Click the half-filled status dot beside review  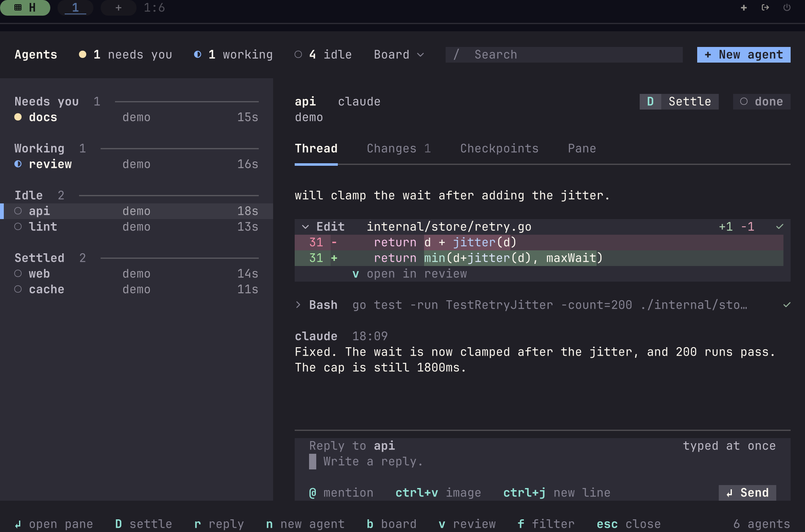(x=18, y=164)
